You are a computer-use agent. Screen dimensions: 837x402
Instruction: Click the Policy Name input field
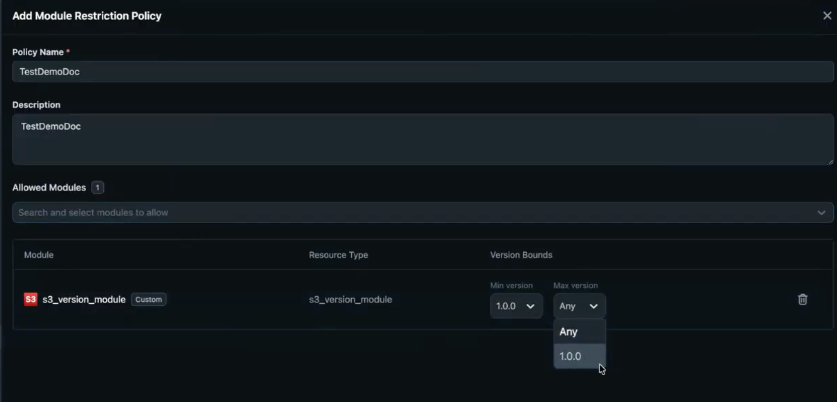(x=422, y=72)
